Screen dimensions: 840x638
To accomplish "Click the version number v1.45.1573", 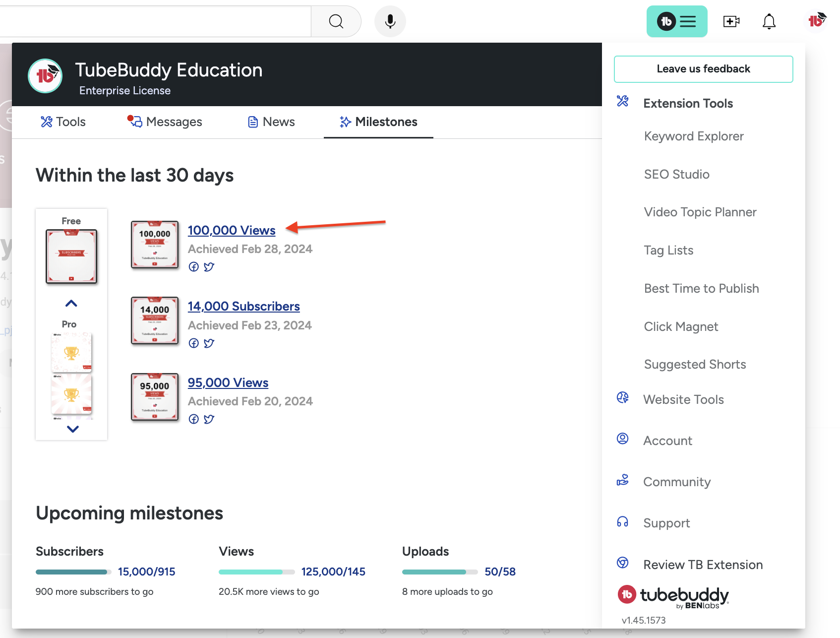I will point(643,621).
